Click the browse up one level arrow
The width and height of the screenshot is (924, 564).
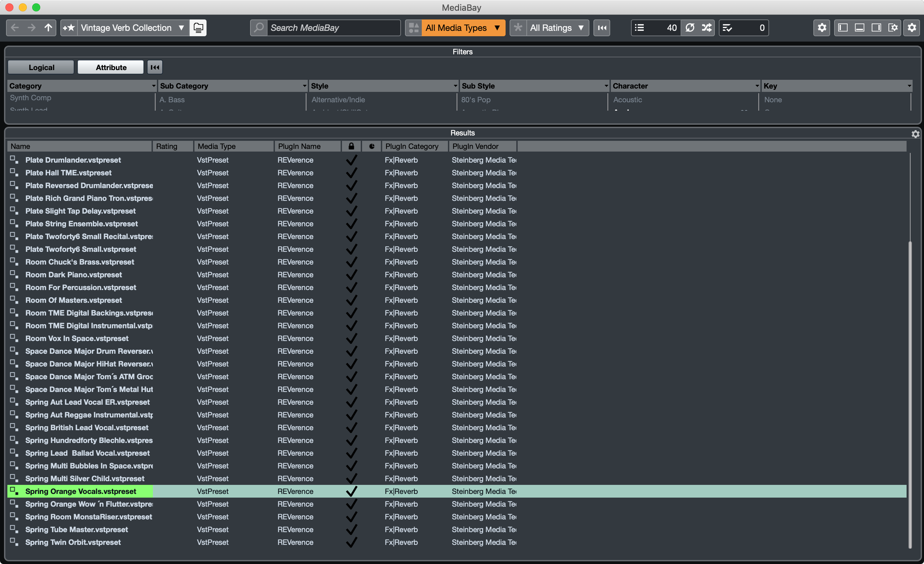coord(48,28)
